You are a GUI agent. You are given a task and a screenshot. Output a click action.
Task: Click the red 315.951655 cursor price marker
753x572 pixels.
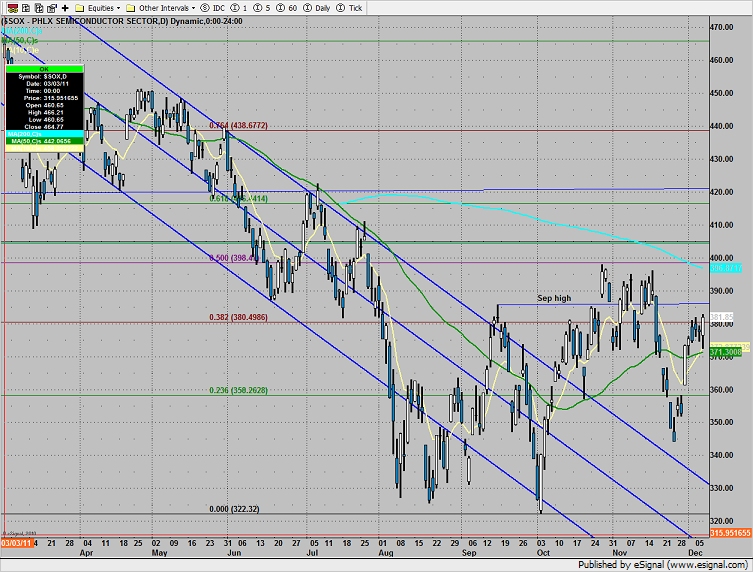click(x=730, y=533)
